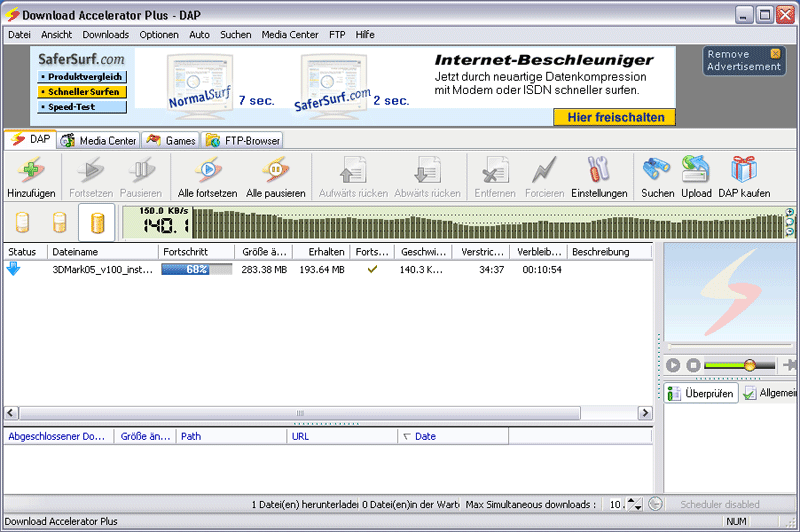The image size is (800, 532).
Task: Open the Datei menu
Action: (x=19, y=35)
